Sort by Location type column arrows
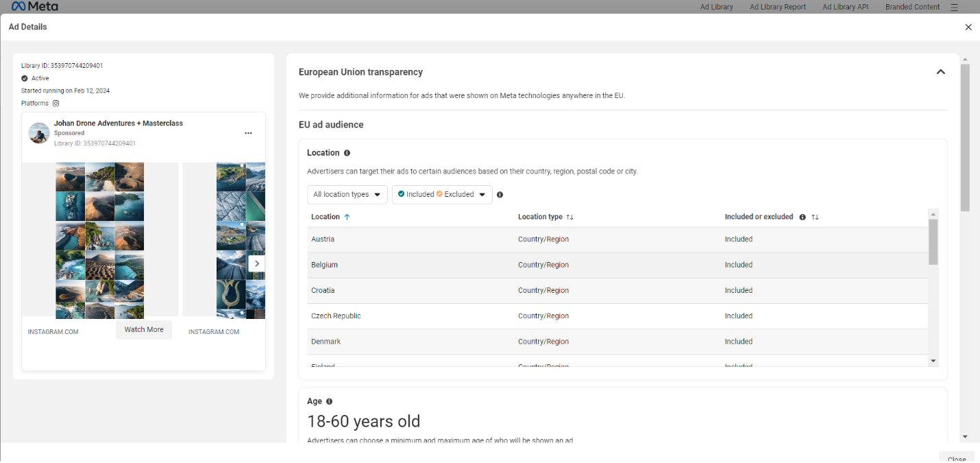 569,217
